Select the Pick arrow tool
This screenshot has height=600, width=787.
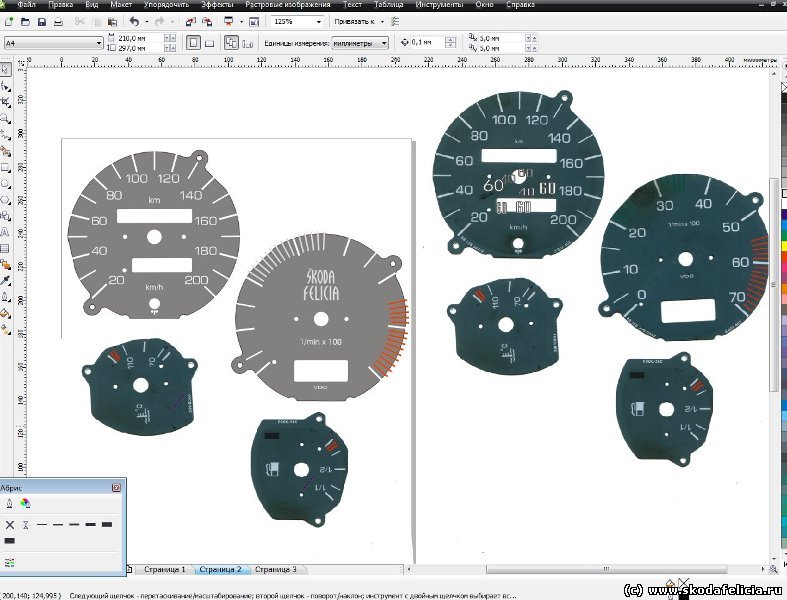[x=5, y=69]
